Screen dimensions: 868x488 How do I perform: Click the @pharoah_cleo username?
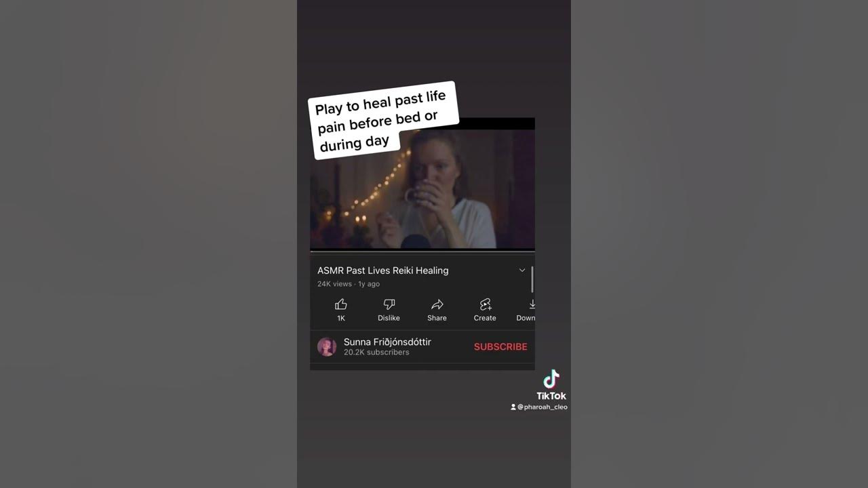[x=542, y=407]
